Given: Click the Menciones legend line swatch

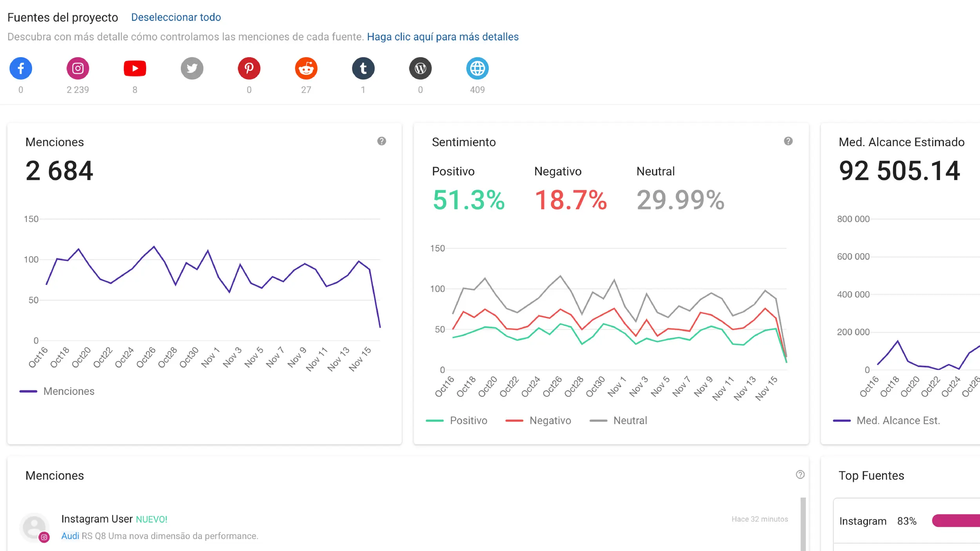Looking at the screenshot, I should [x=29, y=391].
